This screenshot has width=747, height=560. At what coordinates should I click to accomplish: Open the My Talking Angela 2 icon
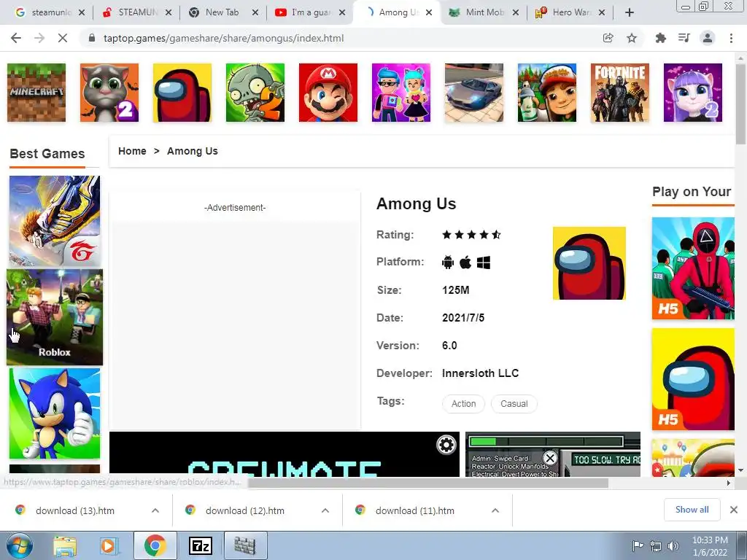point(693,93)
